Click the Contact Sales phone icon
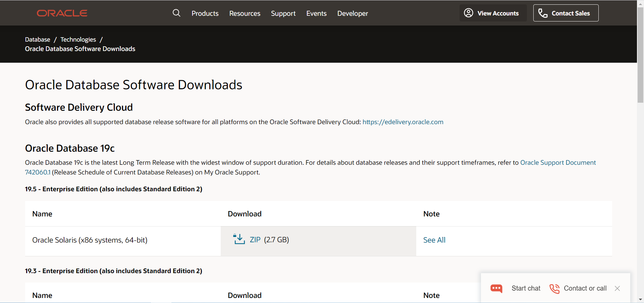 pos(543,13)
